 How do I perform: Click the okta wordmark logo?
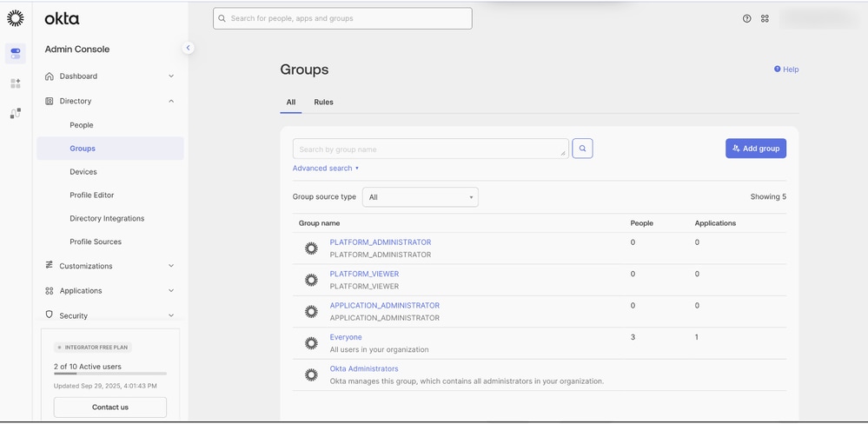62,19
